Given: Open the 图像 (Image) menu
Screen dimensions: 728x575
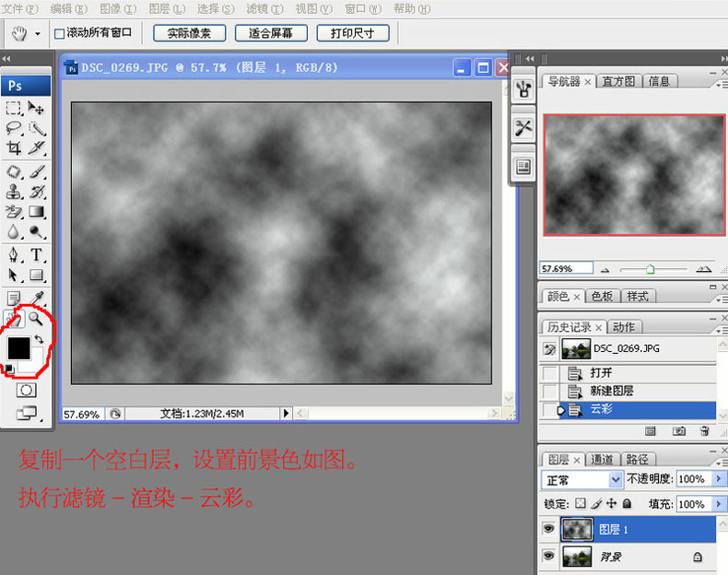Looking at the screenshot, I should (118, 9).
